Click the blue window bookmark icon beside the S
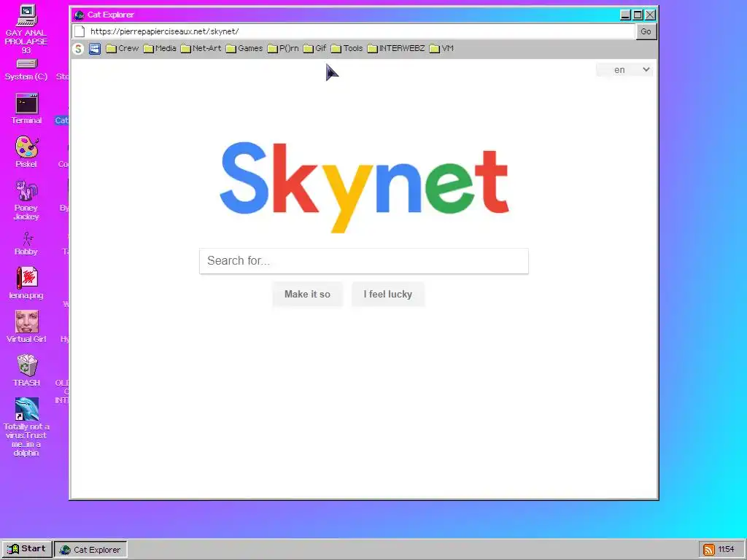This screenshot has height=560, width=747. pos(95,49)
